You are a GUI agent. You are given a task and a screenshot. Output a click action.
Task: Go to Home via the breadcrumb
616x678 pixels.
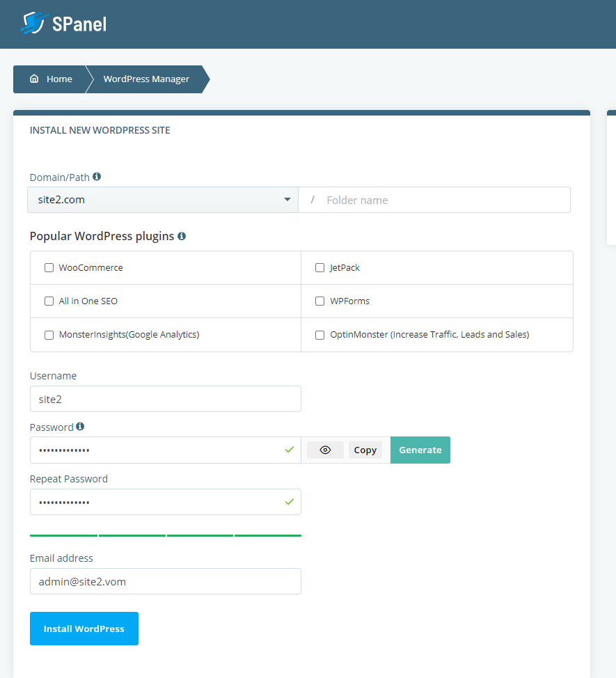pos(59,79)
